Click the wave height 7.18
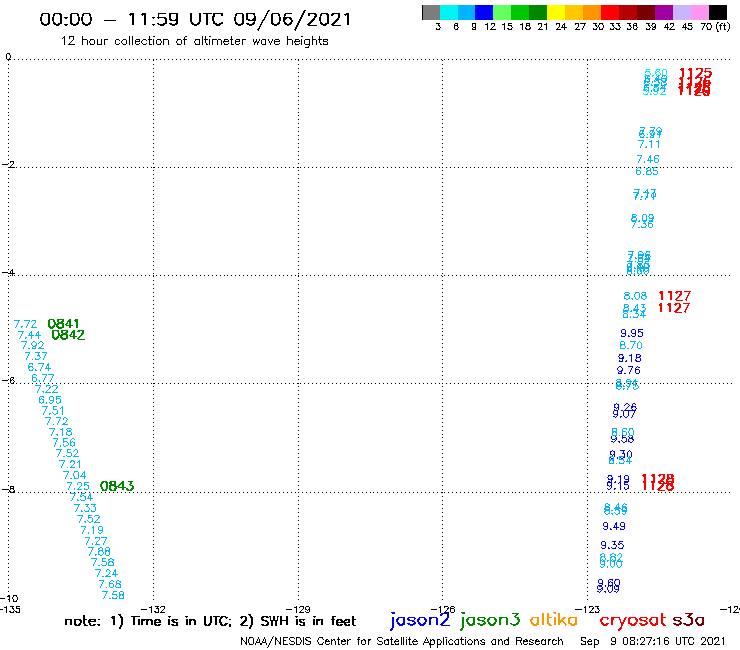The width and height of the screenshot is (740, 650). [x=60, y=432]
